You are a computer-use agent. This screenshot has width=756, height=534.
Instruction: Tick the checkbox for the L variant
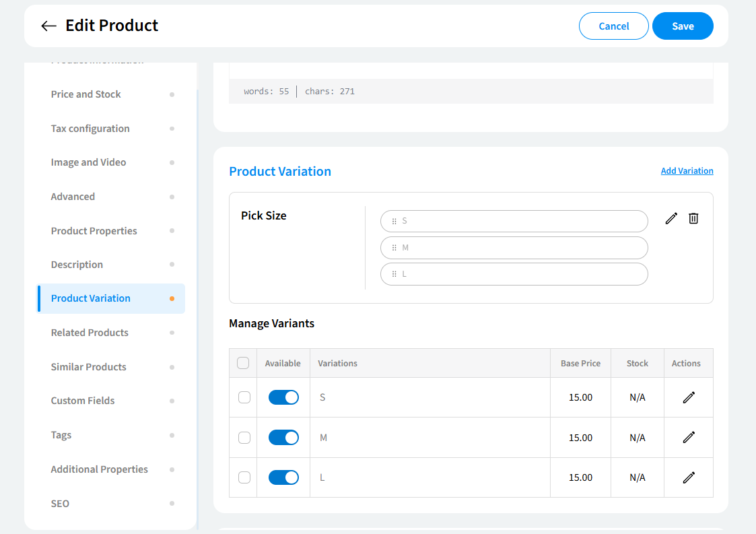[x=244, y=477]
